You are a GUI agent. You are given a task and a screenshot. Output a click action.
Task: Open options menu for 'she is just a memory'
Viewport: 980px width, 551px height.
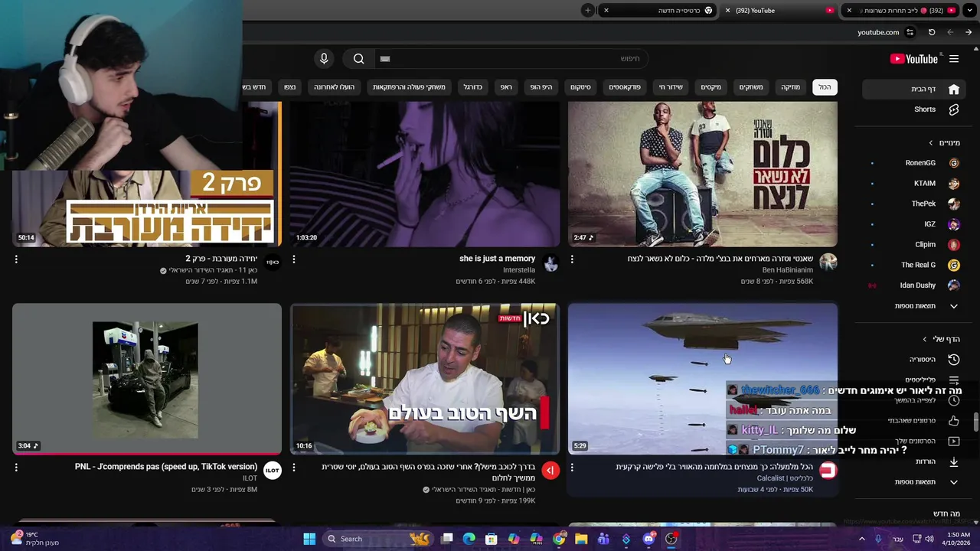click(x=294, y=259)
